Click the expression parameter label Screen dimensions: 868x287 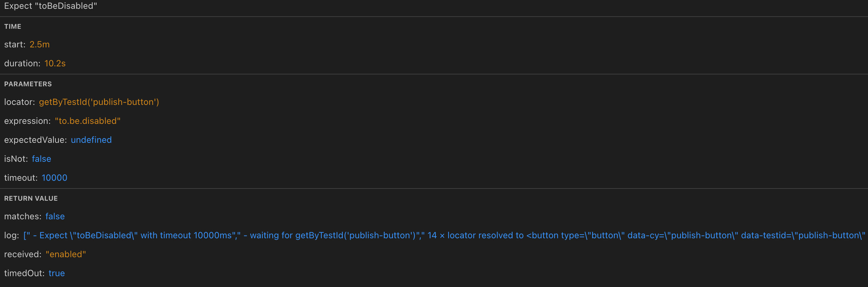pos(27,121)
